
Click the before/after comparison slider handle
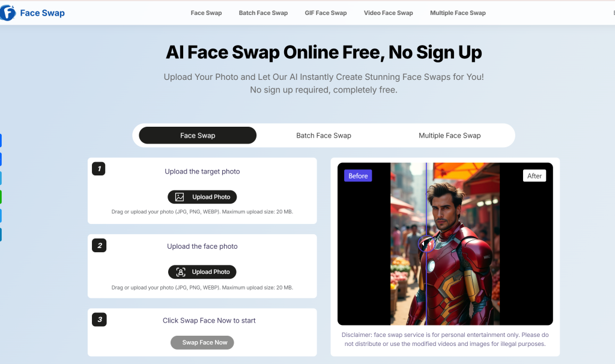[426, 244]
